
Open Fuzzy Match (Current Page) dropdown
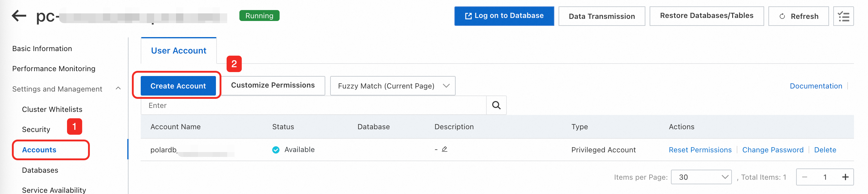[x=393, y=86]
